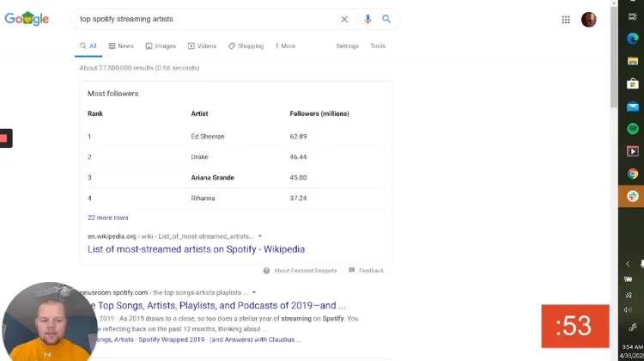Expand the 22 more rows link
Viewport: 644px width, 361px height.
coord(107,217)
